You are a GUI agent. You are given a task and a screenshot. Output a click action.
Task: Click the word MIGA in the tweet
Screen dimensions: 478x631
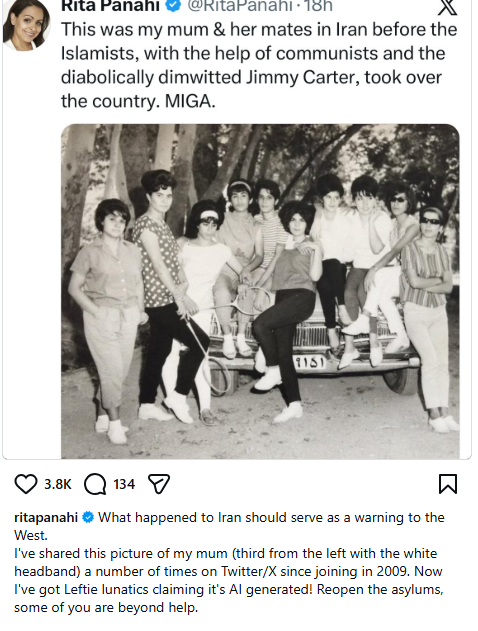pos(190,101)
